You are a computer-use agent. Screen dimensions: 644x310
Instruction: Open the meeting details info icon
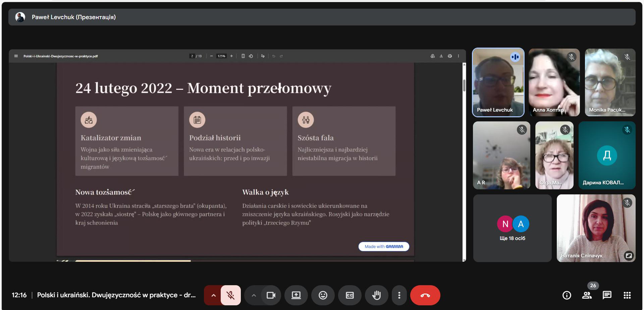pyautogui.click(x=567, y=295)
